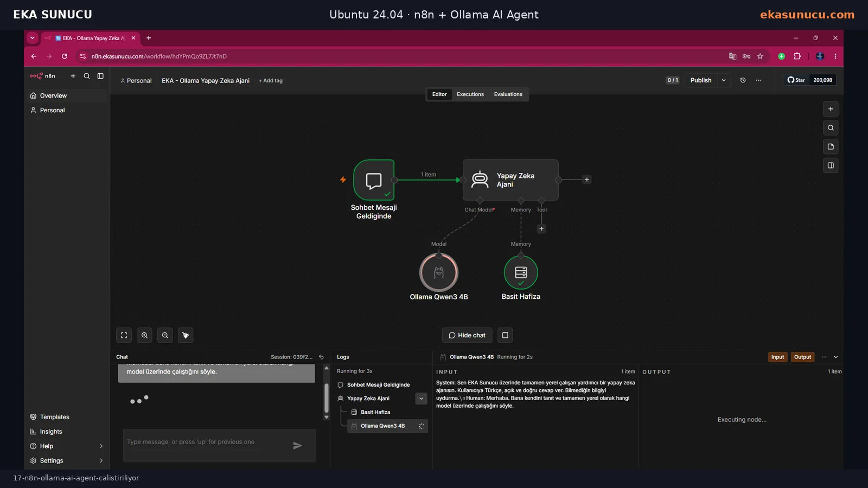Collapse the logs panel with chevron
Screen dimensions: 868x488
coord(836,357)
